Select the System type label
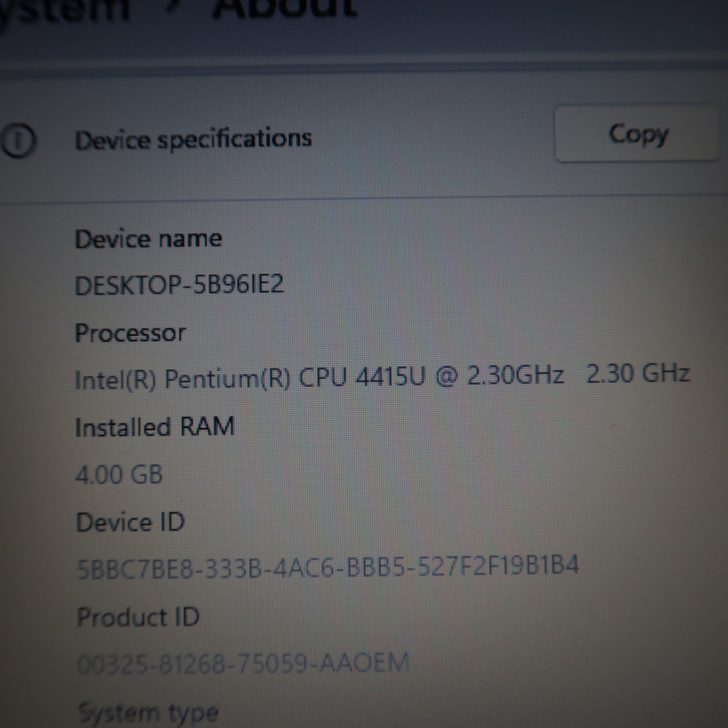728x728 pixels. [x=147, y=713]
